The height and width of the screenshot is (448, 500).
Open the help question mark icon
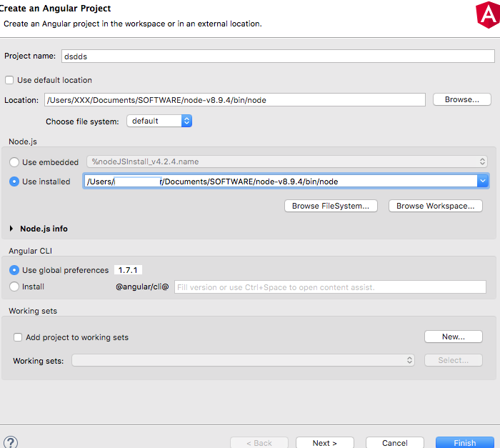tap(10, 442)
